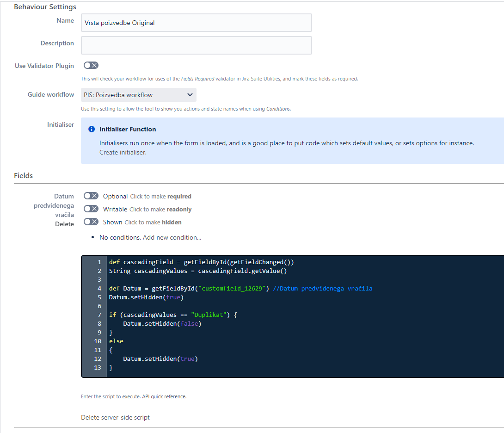Click the Create initialiser link
The image size is (504, 433).
tap(123, 153)
